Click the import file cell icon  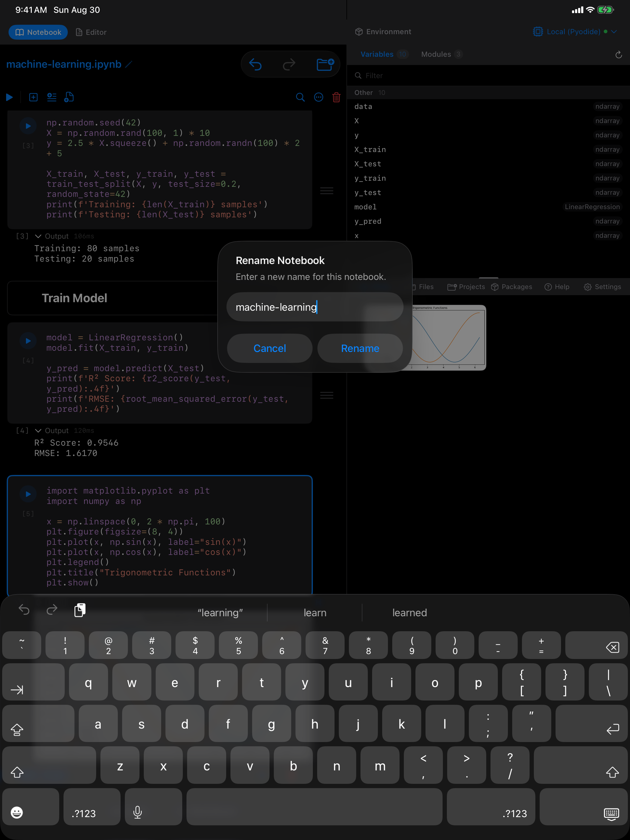[x=69, y=98]
